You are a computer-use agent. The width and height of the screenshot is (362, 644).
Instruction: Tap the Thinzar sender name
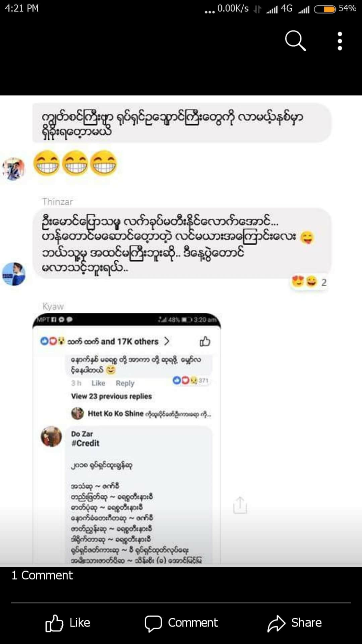coord(57,201)
